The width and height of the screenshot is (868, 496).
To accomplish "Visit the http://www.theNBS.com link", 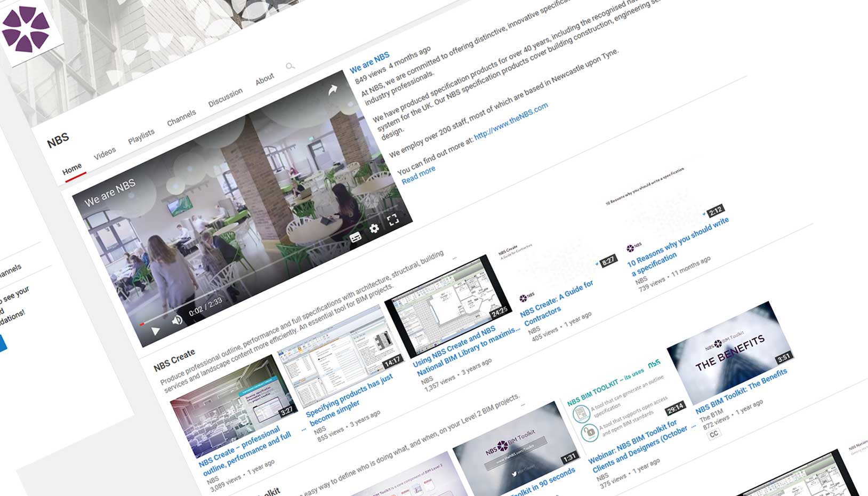I will coord(511,121).
